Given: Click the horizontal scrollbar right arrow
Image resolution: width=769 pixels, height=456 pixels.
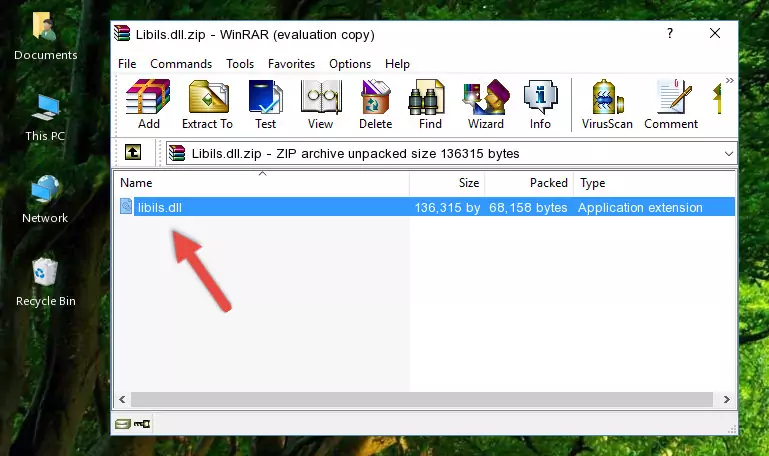Looking at the screenshot, I should click(727, 399).
